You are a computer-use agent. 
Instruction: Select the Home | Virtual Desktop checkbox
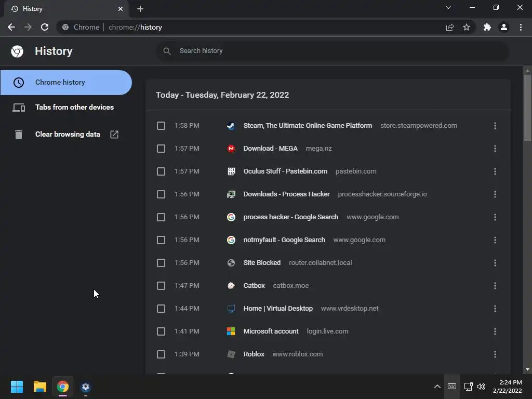161,309
